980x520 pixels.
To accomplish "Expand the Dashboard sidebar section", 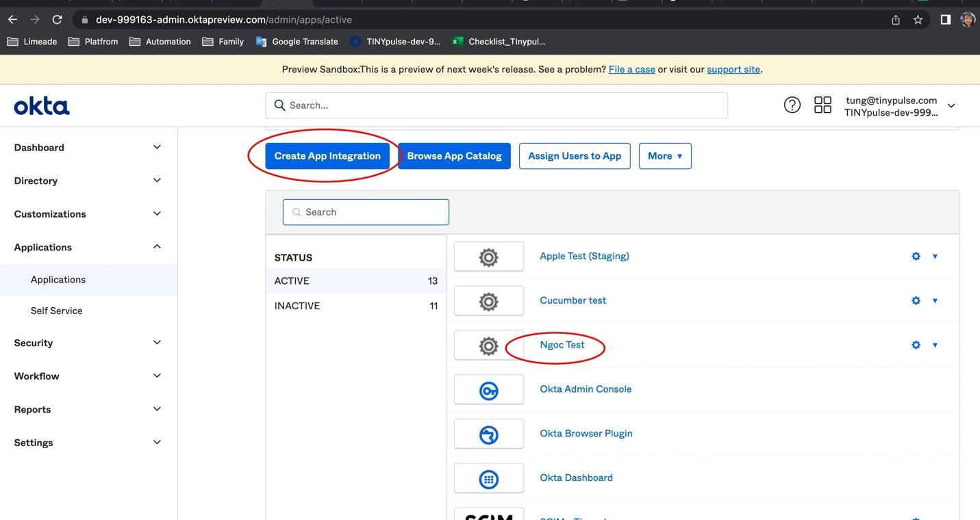I will [157, 147].
